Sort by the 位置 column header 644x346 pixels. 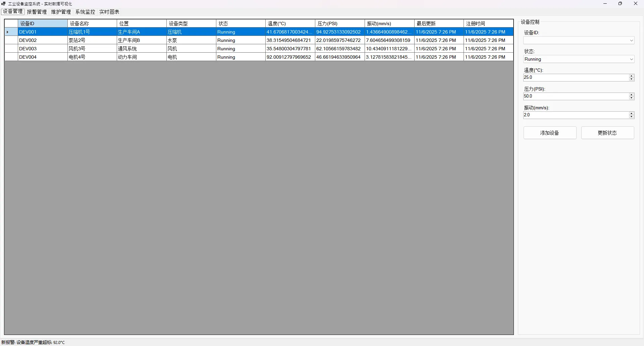pos(142,23)
